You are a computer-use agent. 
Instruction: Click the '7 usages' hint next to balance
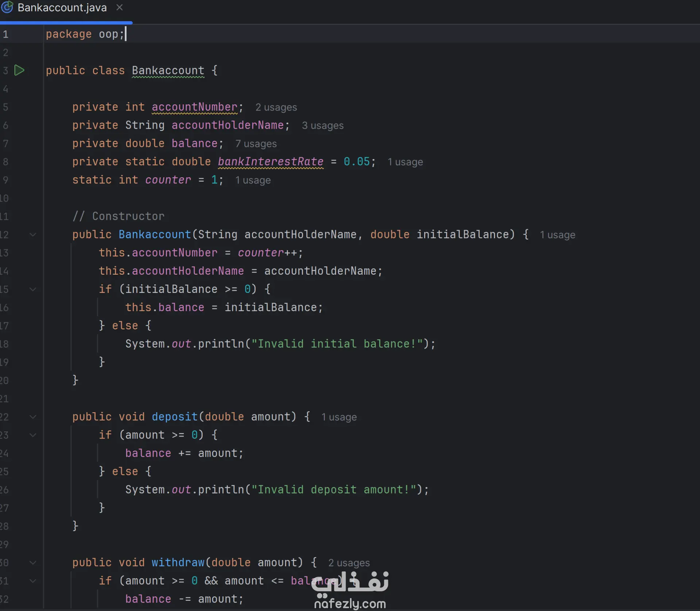pyautogui.click(x=256, y=144)
